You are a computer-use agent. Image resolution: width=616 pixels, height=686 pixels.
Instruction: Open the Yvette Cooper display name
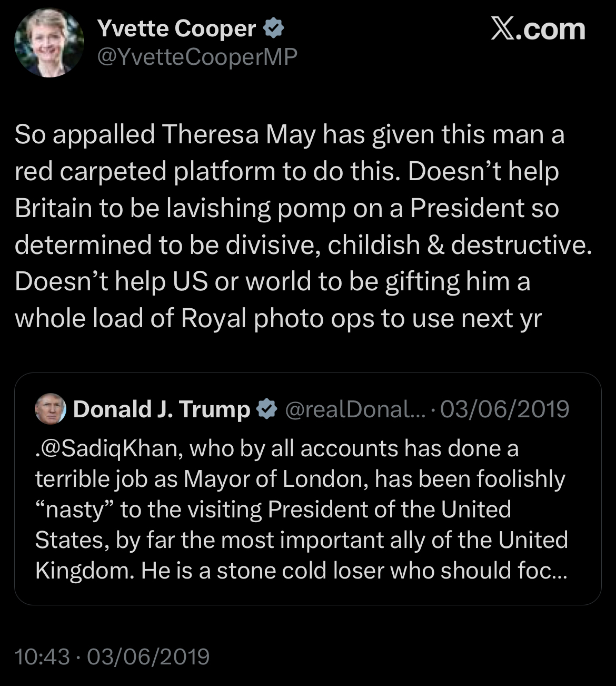click(x=176, y=29)
